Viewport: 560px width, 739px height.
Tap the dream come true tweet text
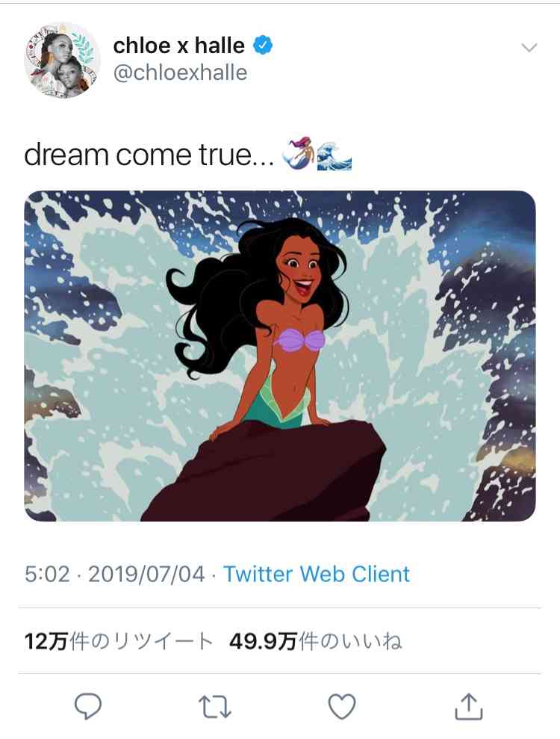pyautogui.click(x=149, y=155)
